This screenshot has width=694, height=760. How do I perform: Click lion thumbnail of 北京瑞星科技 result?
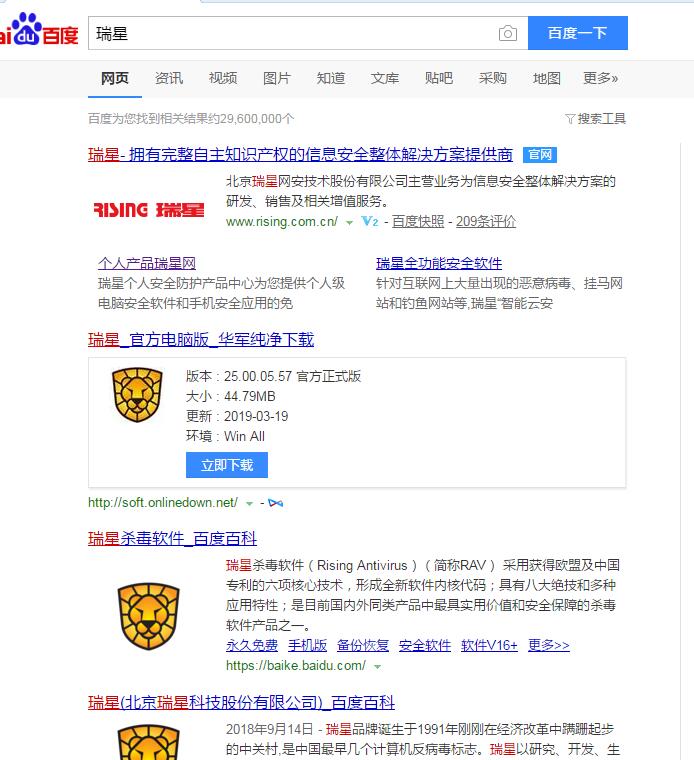point(148,742)
